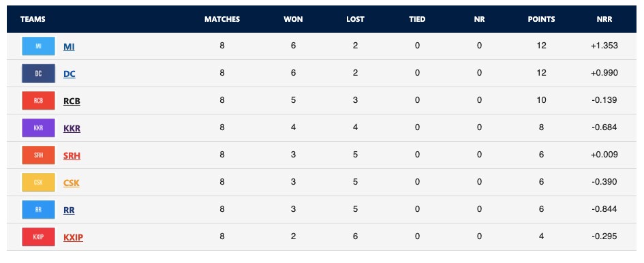This screenshot has width=644, height=263.
Task: Open the MI team link
Action: point(69,47)
